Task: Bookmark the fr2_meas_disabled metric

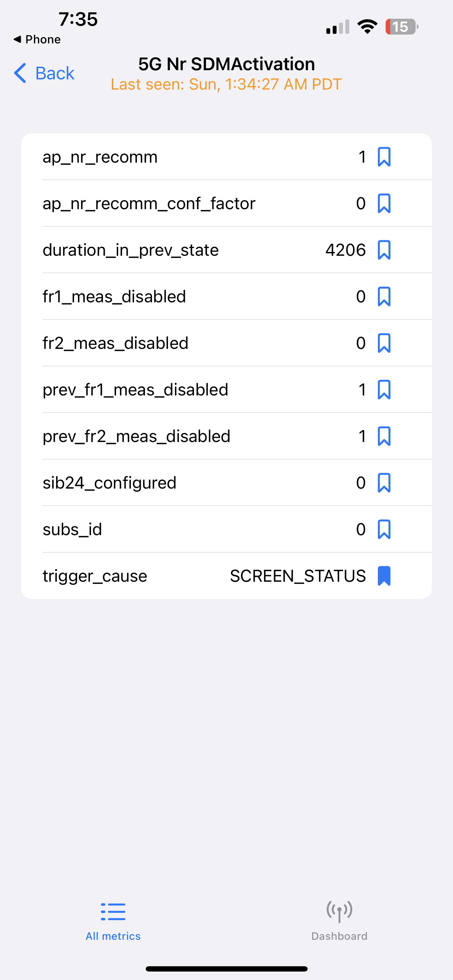Action: pyautogui.click(x=384, y=343)
